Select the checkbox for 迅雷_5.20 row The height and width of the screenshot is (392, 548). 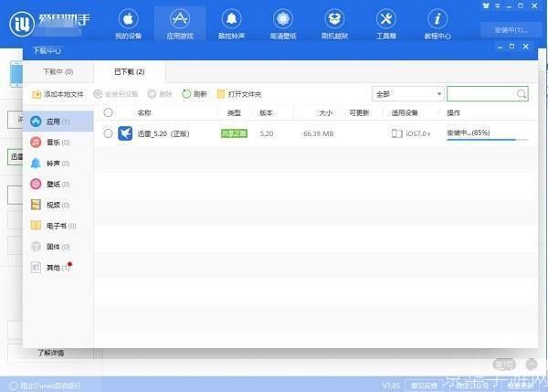click(x=108, y=133)
